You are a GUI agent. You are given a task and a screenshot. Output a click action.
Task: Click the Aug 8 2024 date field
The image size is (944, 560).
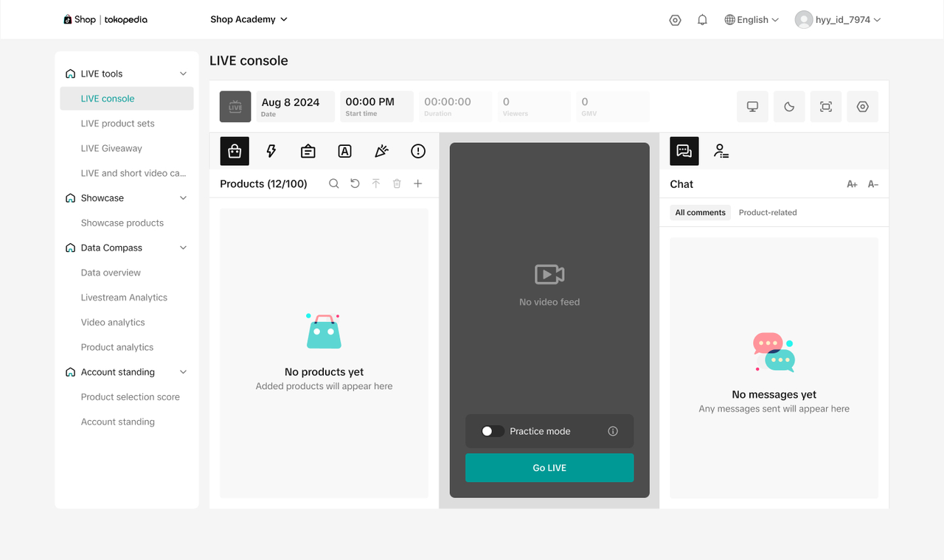[x=295, y=107]
